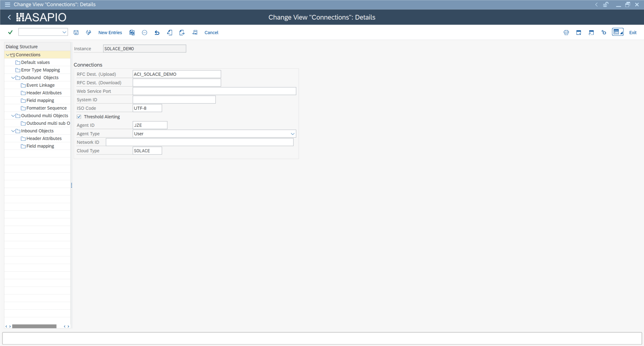Click the Undo Change arrow icon
The image size is (644, 346).
click(157, 33)
